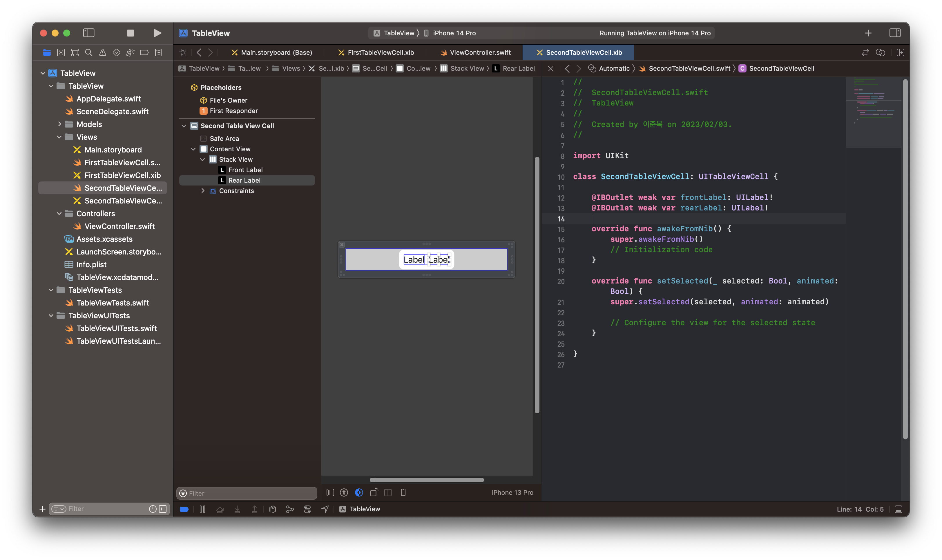Click the document outline Filter field
This screenshot has height=560, width=942.
click(x=249, y=493)
